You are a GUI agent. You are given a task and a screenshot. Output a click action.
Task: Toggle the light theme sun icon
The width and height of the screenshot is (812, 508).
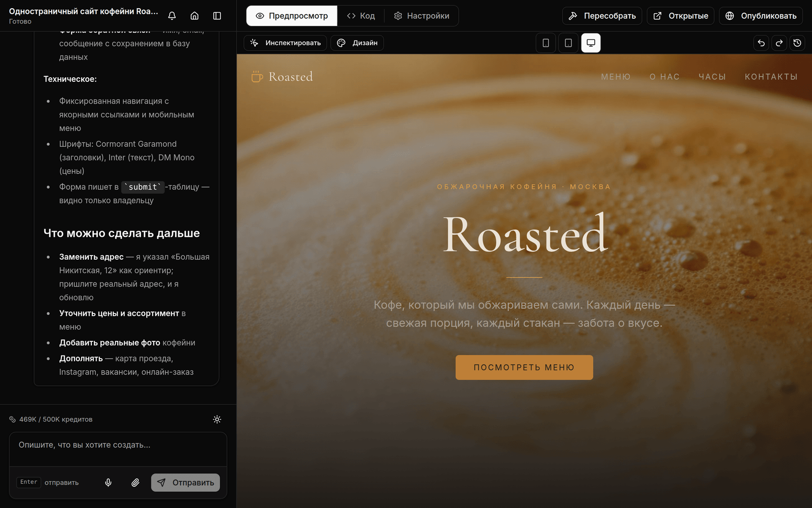pyautogui.click(x=217, y=420)
